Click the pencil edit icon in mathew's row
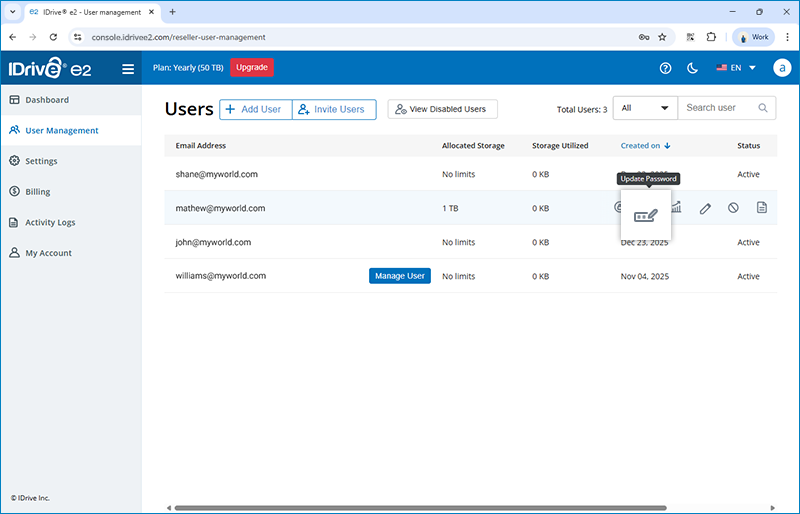800x514 pixels. [x=705, y=208]
